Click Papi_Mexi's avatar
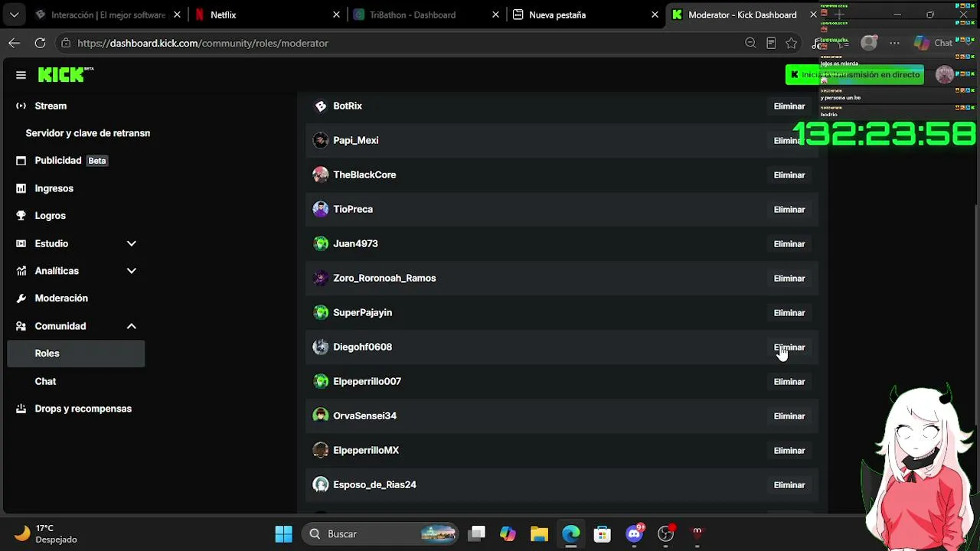Screen dimensions: 980x551 coord(321,140)
